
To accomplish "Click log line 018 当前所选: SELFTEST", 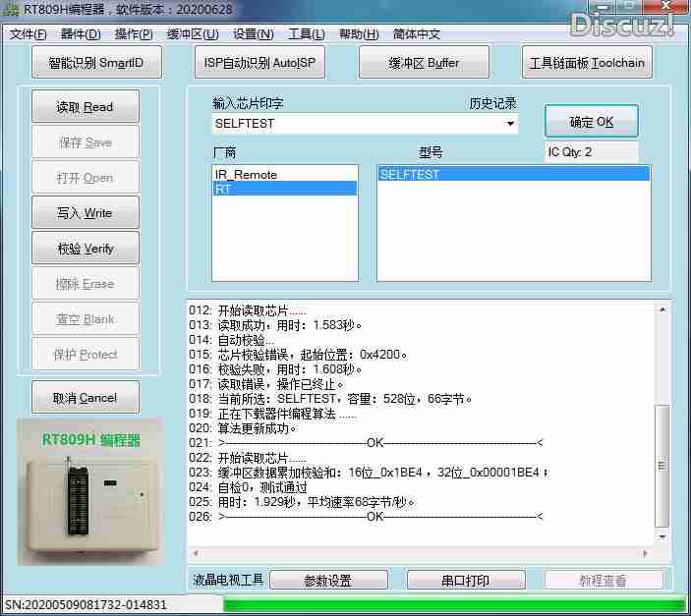I will 330,399.
